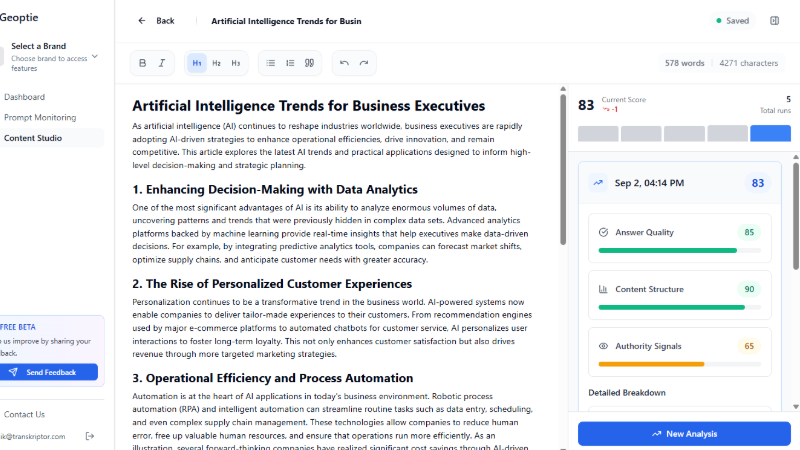
Task: Expand the Authority Signals score card
Action: point(679,353)
